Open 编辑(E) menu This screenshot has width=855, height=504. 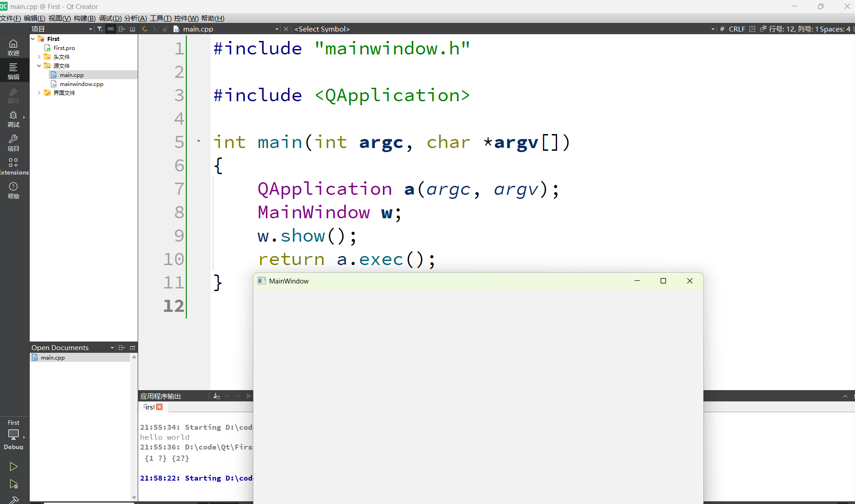34,18
